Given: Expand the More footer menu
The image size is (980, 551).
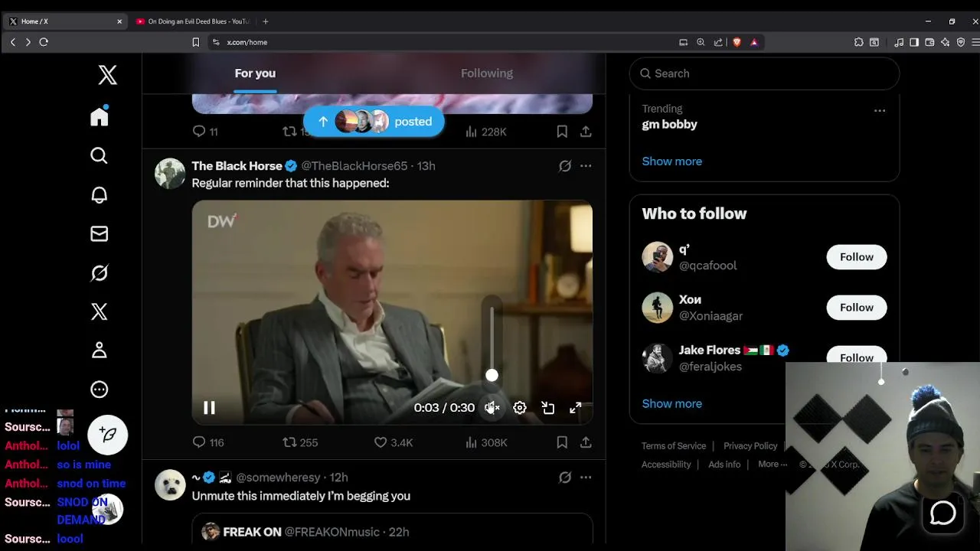Looking at the screenshot, I should (772, 465).
